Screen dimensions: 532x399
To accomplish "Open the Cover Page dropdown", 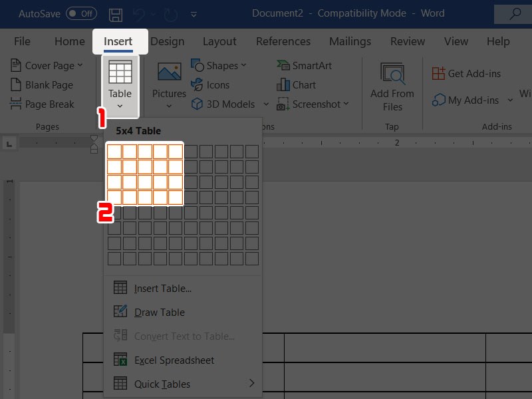I will pos(80,65).
